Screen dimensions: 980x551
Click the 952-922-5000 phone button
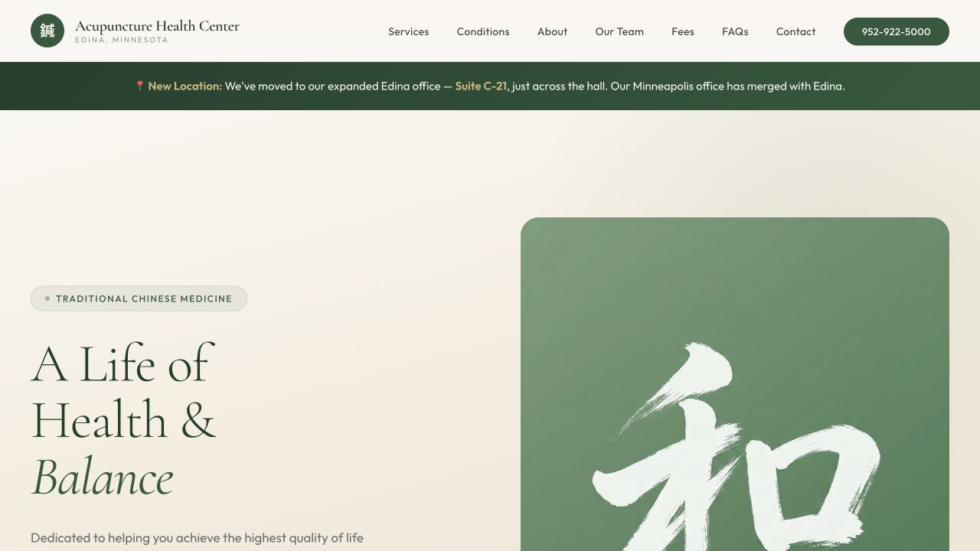coord(896,31)
